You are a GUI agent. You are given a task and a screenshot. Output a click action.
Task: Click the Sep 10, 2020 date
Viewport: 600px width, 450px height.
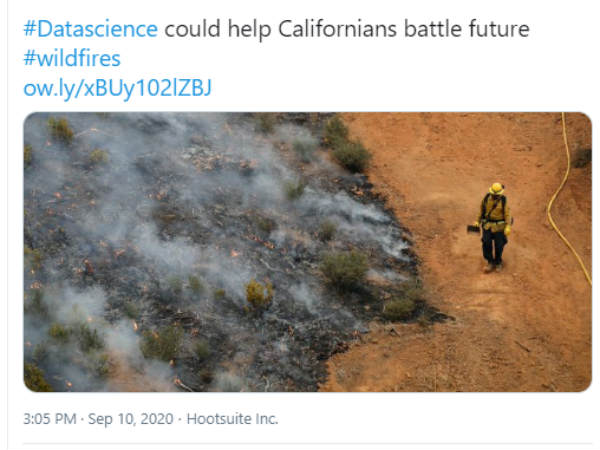[x=130, y=419]
